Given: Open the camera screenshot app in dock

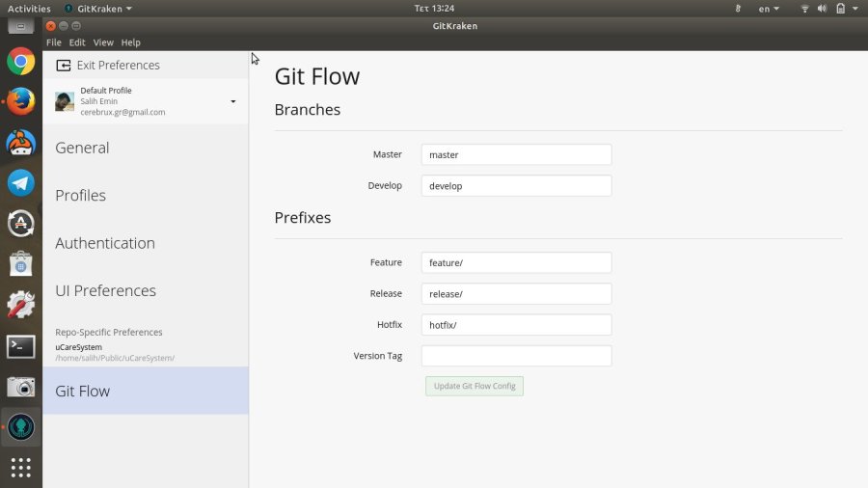Looking at the screenshot, I should [x=20, y=387].
